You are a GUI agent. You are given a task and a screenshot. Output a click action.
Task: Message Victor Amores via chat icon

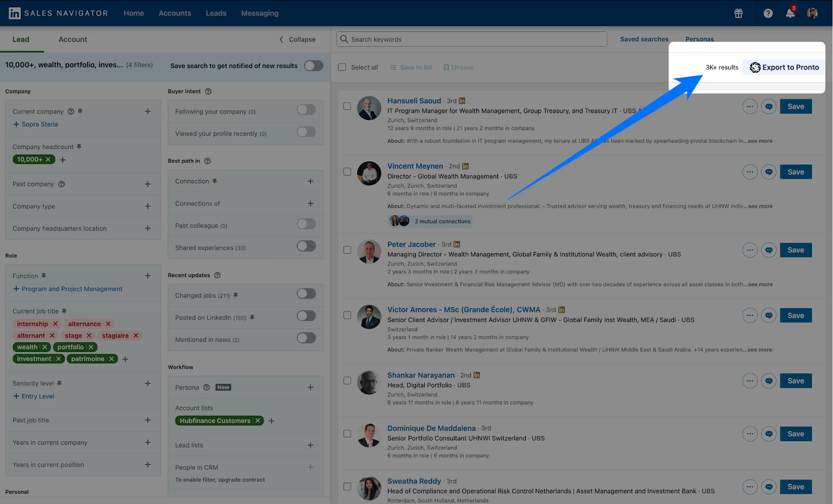click(769, 316)
